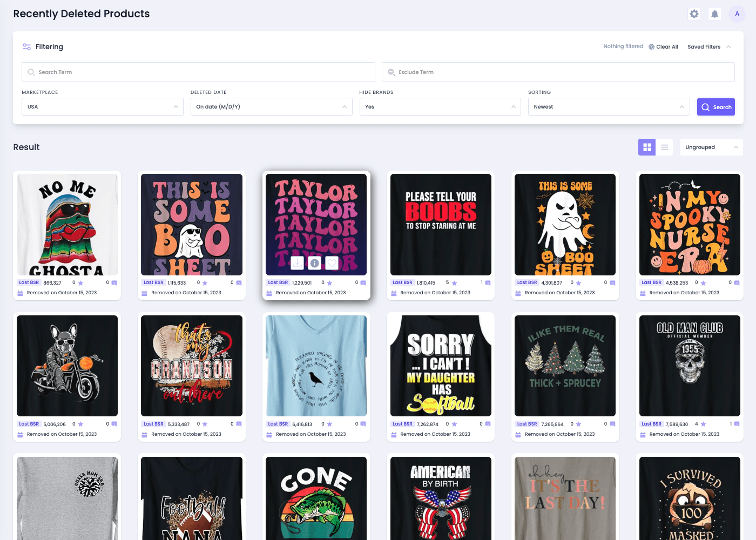The width and height of the screenshot is (756, 540).
Task: Open the notifications bell
Action: click(715, 14)
